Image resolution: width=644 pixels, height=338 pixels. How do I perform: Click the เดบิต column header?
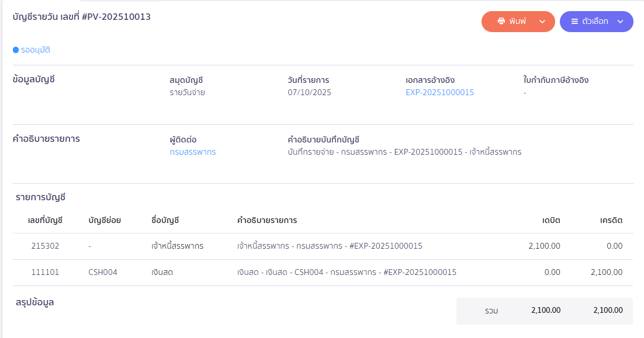click(552, 219)
